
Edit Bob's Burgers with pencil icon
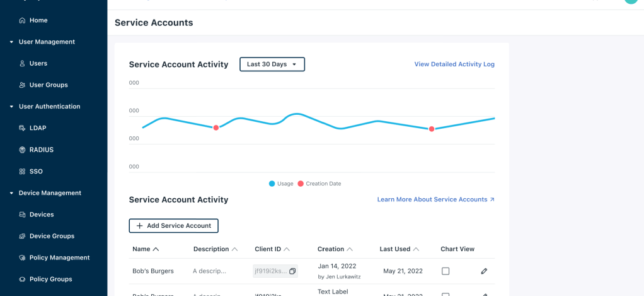pos(484,271)
